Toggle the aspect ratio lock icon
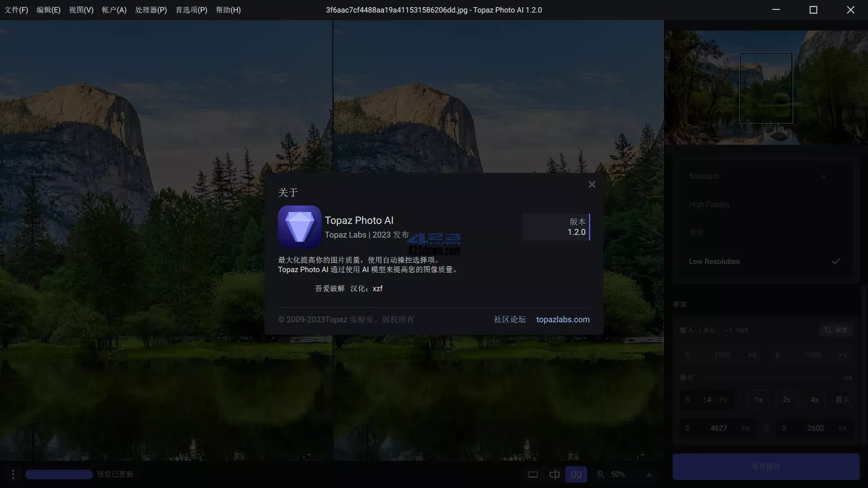868x488 pixels. tap(766, 429)
